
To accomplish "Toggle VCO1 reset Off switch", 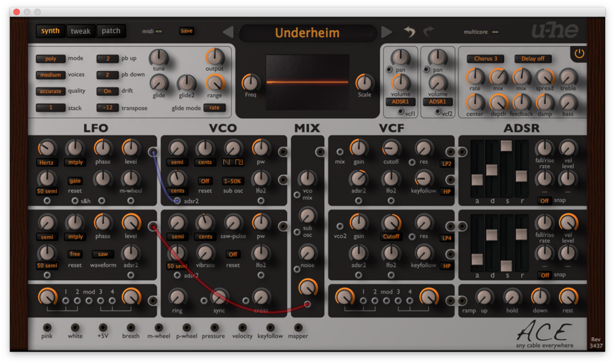I will [205, 181].
